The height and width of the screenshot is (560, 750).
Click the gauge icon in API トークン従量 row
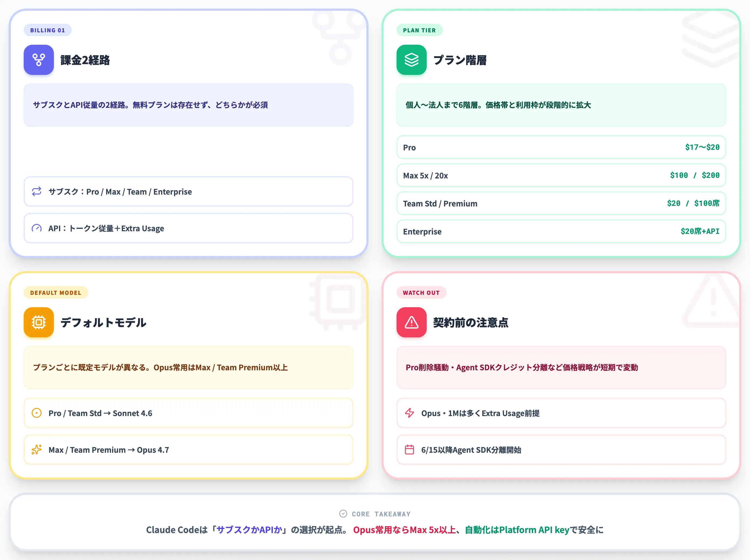pyautogui.click(x=37, y=228)
